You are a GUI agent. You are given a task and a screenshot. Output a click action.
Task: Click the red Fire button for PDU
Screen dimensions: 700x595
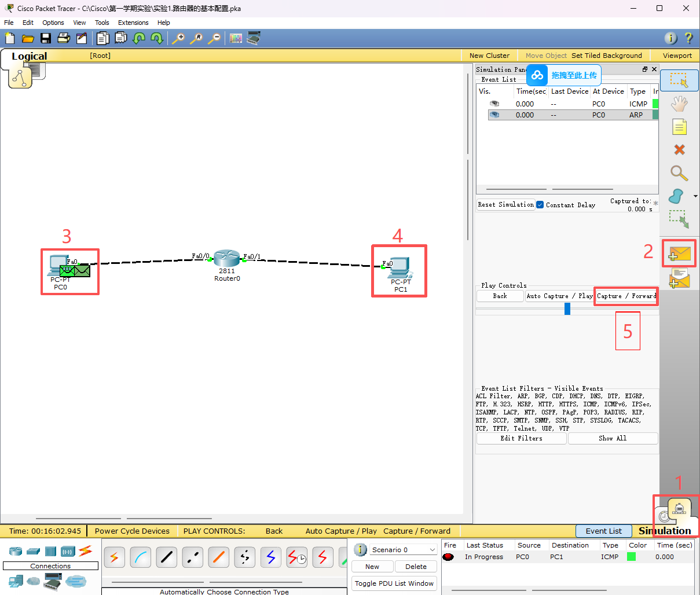[x=448, y=557]
